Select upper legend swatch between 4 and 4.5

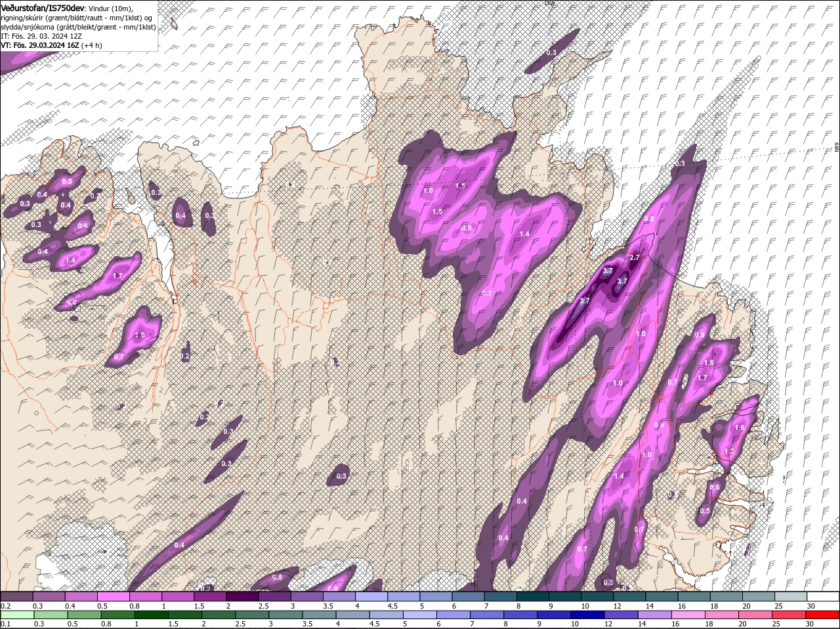point(370,596)
